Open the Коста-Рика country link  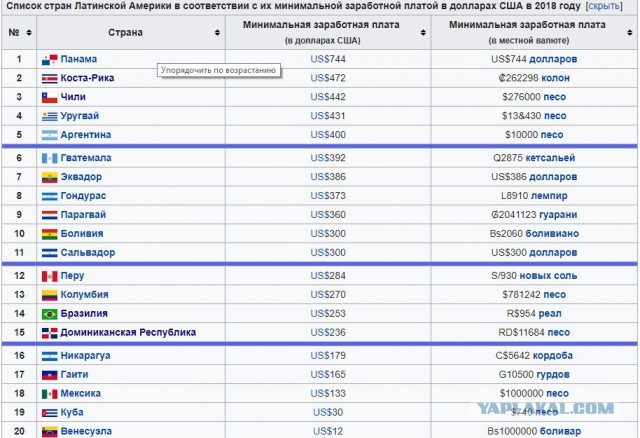pos(87,78)
